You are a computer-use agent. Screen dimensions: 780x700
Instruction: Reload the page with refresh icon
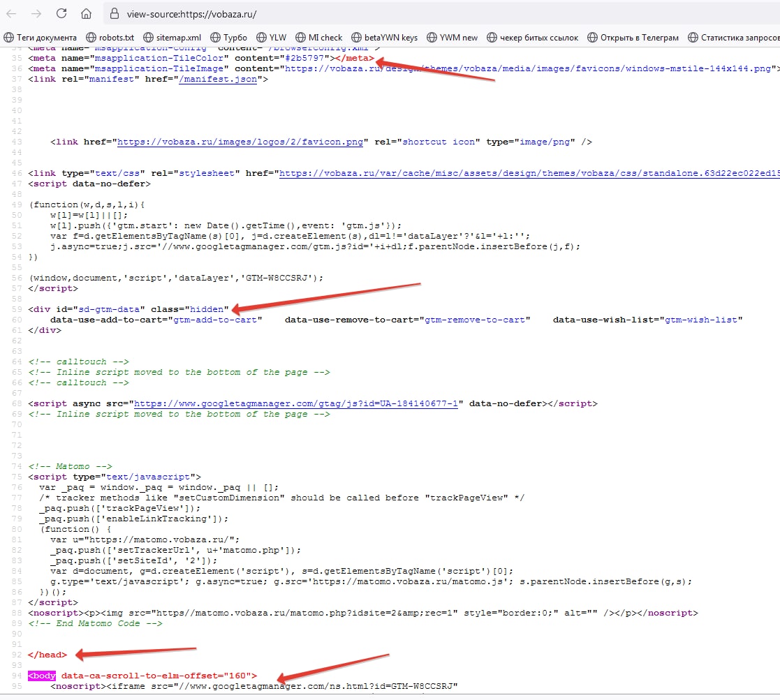[x=61, y=13]
